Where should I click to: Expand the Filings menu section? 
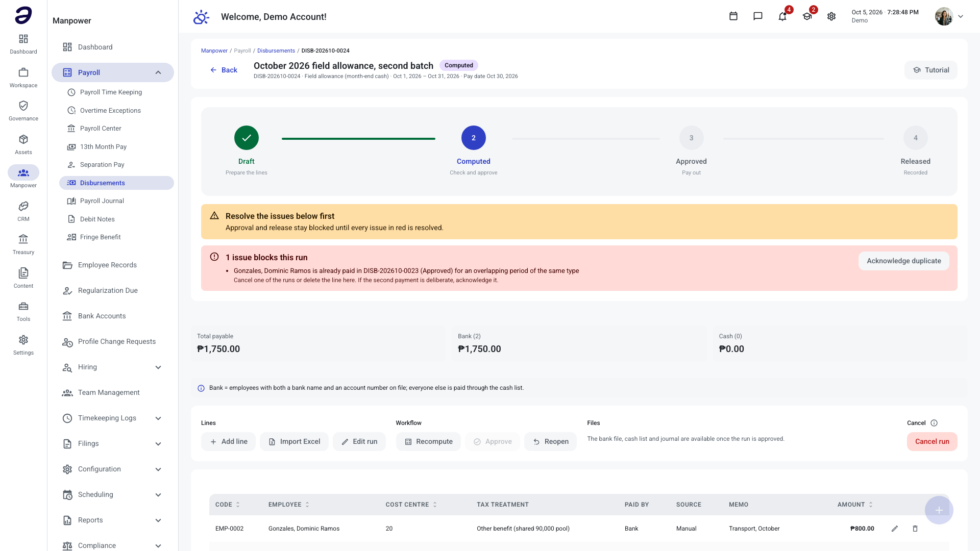point(158,444)
